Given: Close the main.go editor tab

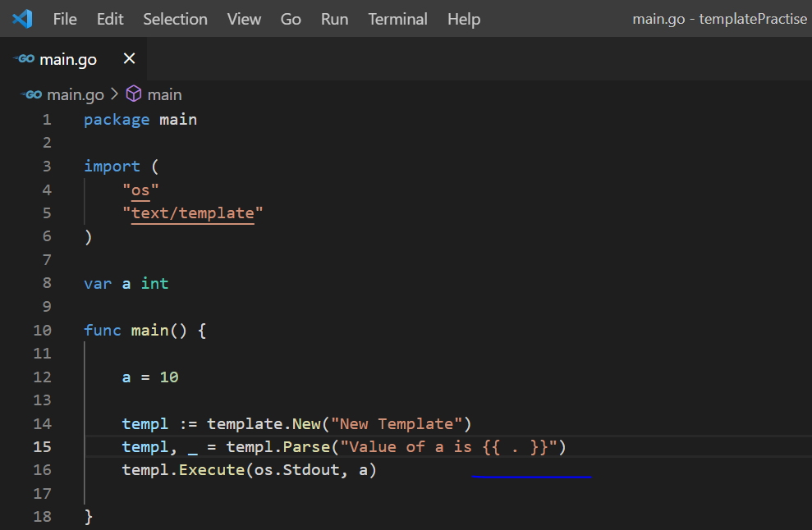Looking at the screenshot, I should [x=128, y=58].
